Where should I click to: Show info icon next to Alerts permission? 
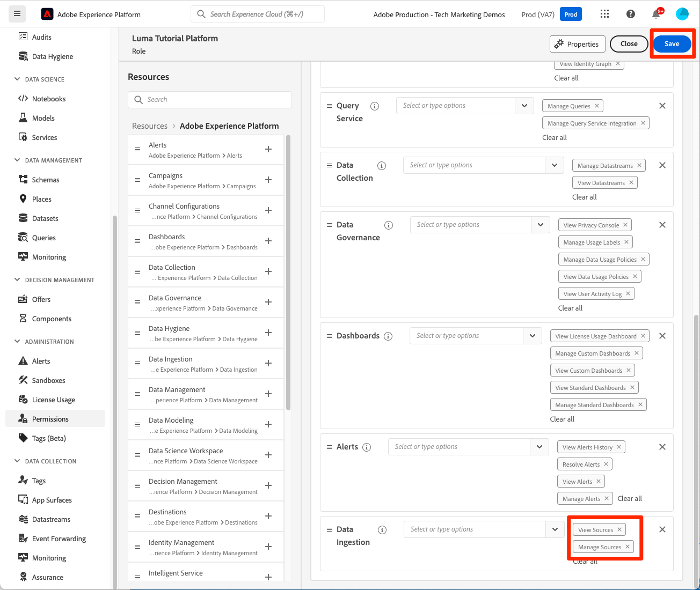point(367,447)
